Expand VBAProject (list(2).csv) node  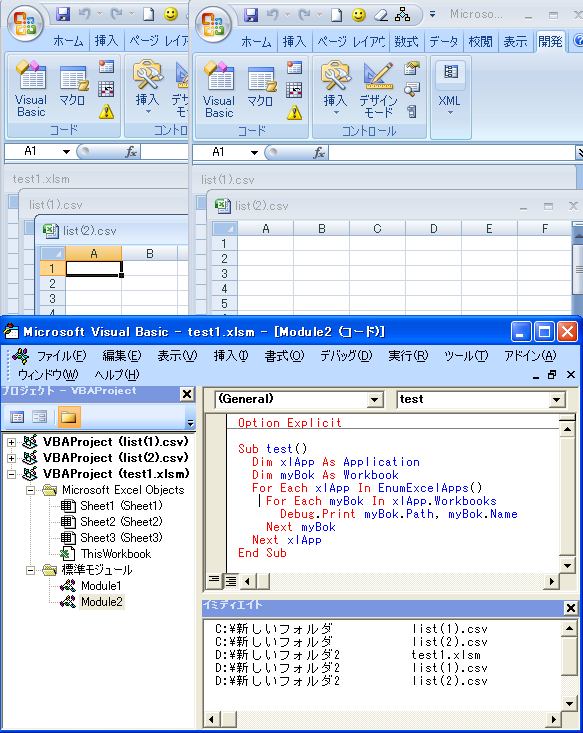click(11, 458)
